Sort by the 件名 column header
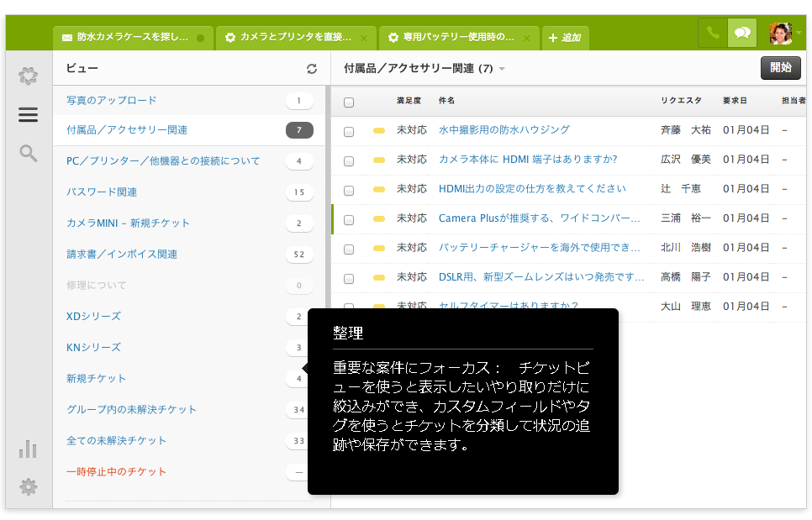This screenshot has width=812, height=520. 446,100
